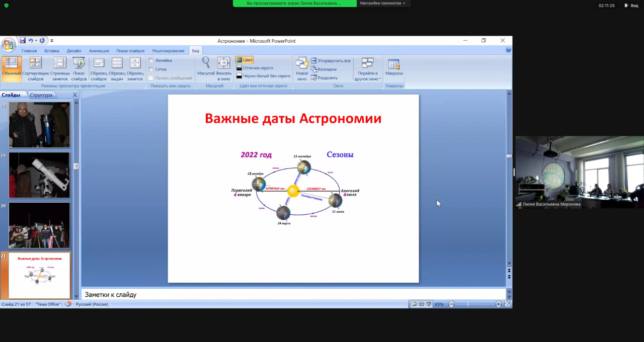Image resolution: width=644 pixels, height=342 pixels.
Task: Switch to the Анимация ribbon tab
Action: pyautogui.click(x=99, y=51)
